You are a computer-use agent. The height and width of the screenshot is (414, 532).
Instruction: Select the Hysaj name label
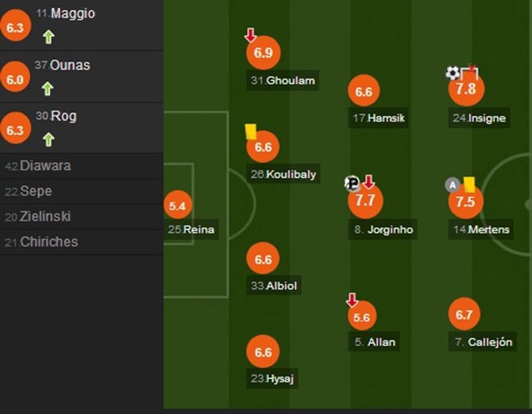(x=272, y=379)
